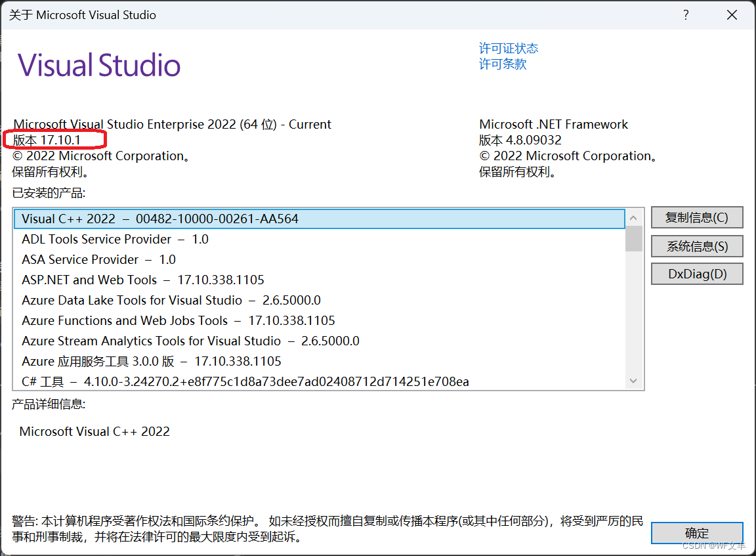Click Microsoft Visual C++ 2022 product details text
Image resolution: width=756 pixels, height=556 pixels.
[94, 431]
